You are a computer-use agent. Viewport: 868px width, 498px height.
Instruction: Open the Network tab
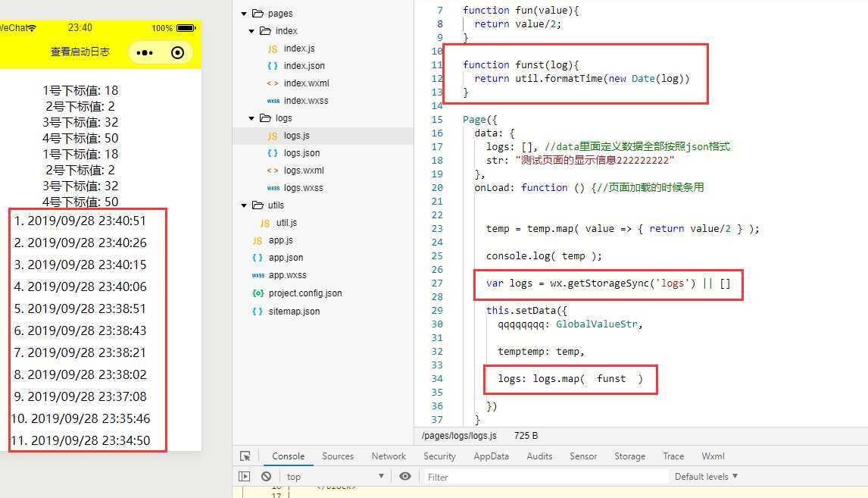coord(389,456)
